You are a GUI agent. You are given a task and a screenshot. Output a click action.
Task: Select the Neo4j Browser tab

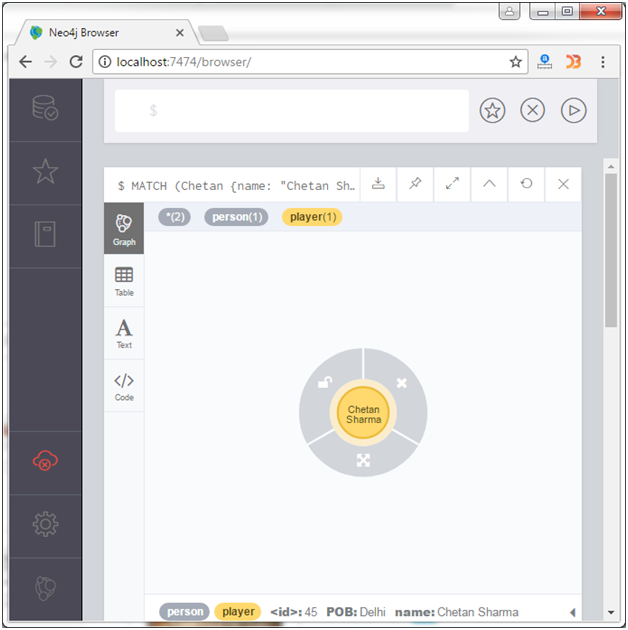(106, 33)
